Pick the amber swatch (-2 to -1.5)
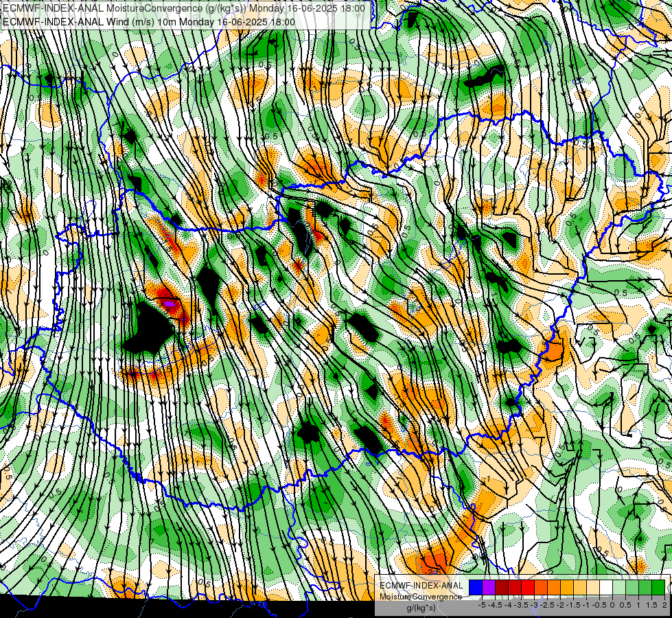The width and height of the screenshot is (672, 618). click(567, 587)
